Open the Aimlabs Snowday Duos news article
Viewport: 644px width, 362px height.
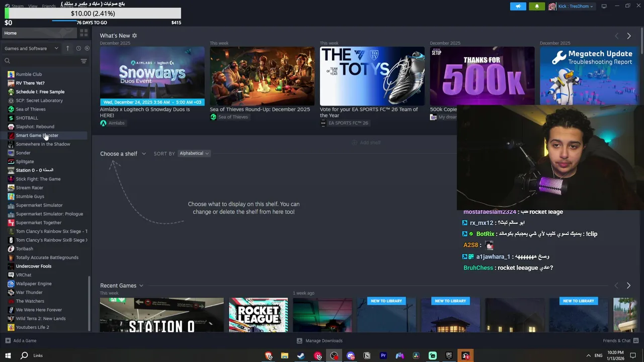(145, 112)
